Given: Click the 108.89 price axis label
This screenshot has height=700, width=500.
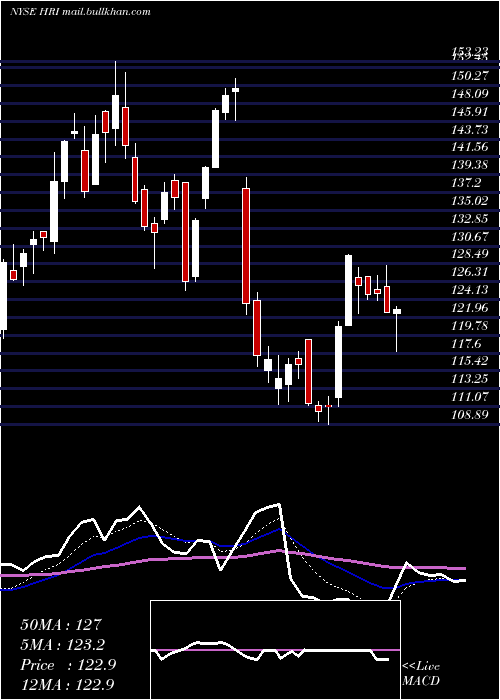Looking at the screenshot, I should click(469, 414).
